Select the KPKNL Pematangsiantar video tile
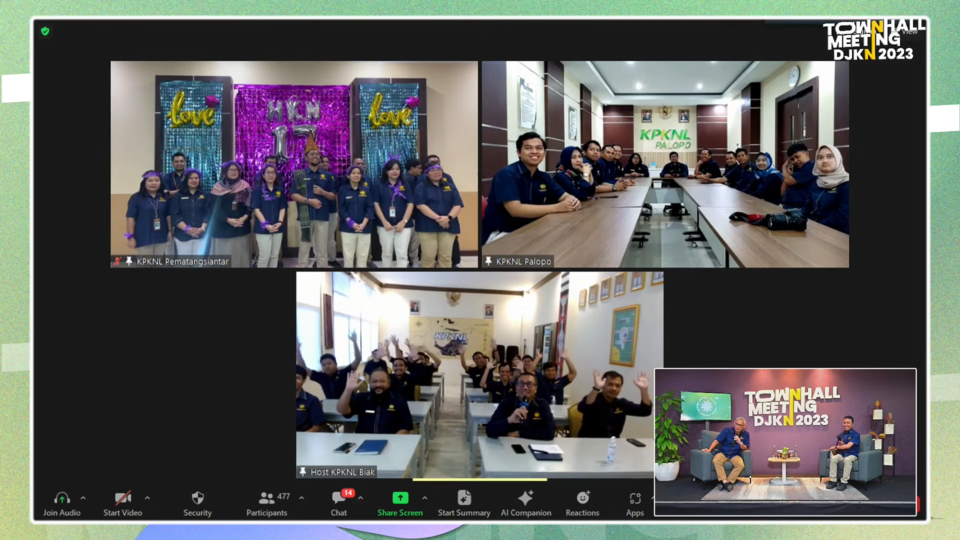Viewport: 960px width, 540px height. click(294, 164)
